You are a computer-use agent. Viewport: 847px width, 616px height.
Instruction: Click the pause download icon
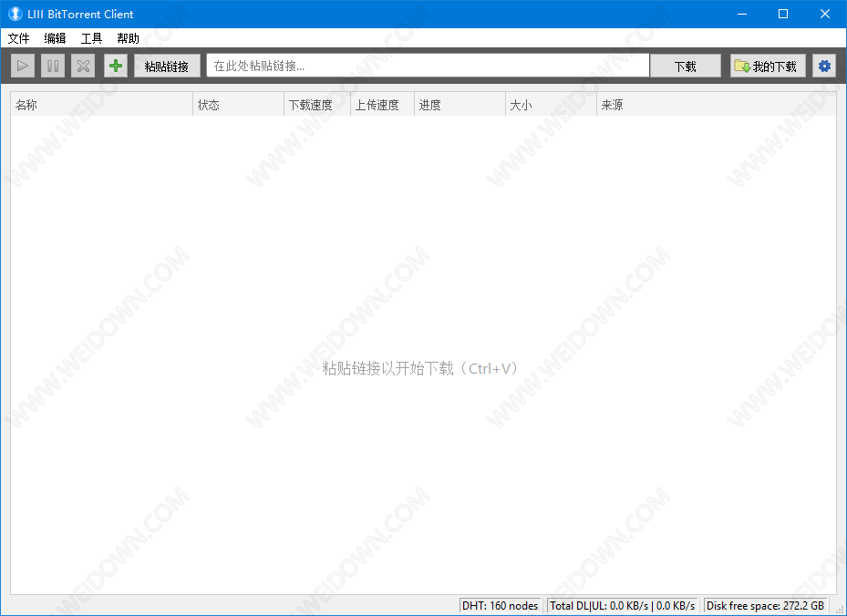[x=53, y=66]
